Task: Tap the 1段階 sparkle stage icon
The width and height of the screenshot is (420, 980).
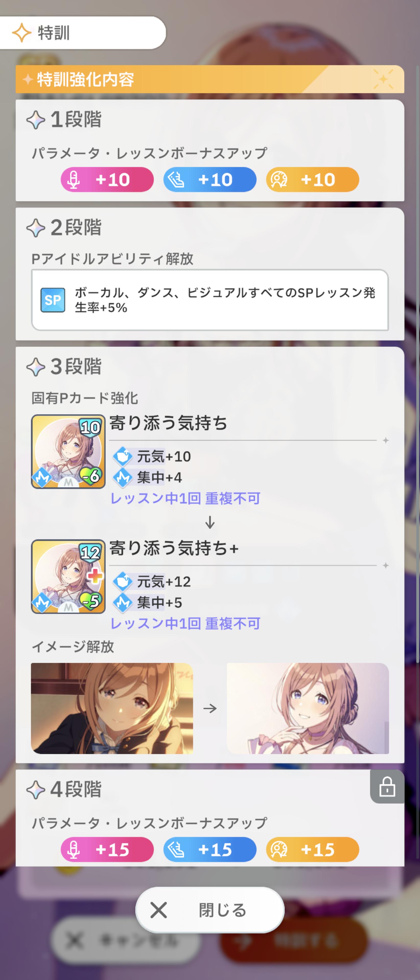Action: (x=36, y=119)
